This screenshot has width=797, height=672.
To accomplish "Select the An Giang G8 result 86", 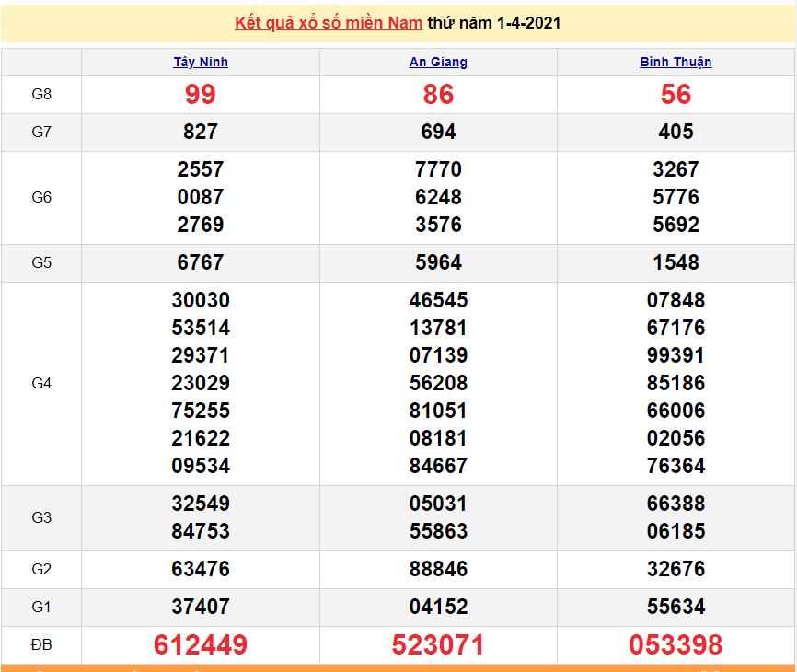I will (438, 95).
